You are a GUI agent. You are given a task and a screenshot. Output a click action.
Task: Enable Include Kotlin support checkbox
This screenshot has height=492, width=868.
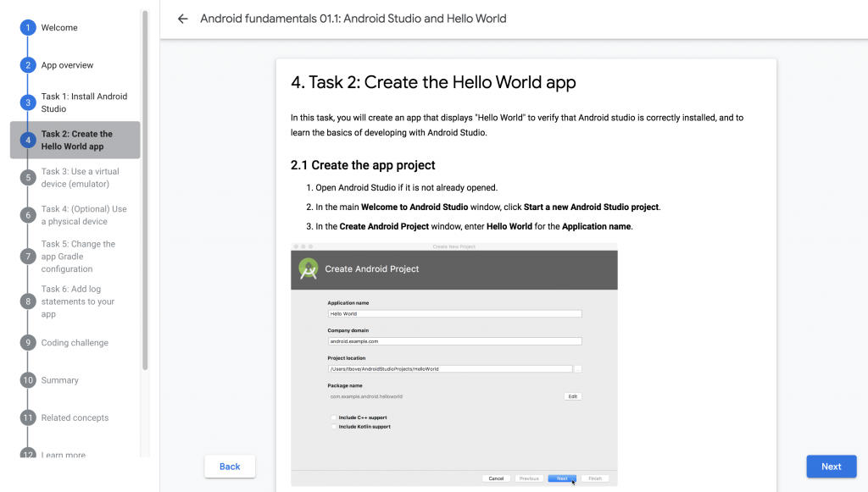[x=334, y=427]
